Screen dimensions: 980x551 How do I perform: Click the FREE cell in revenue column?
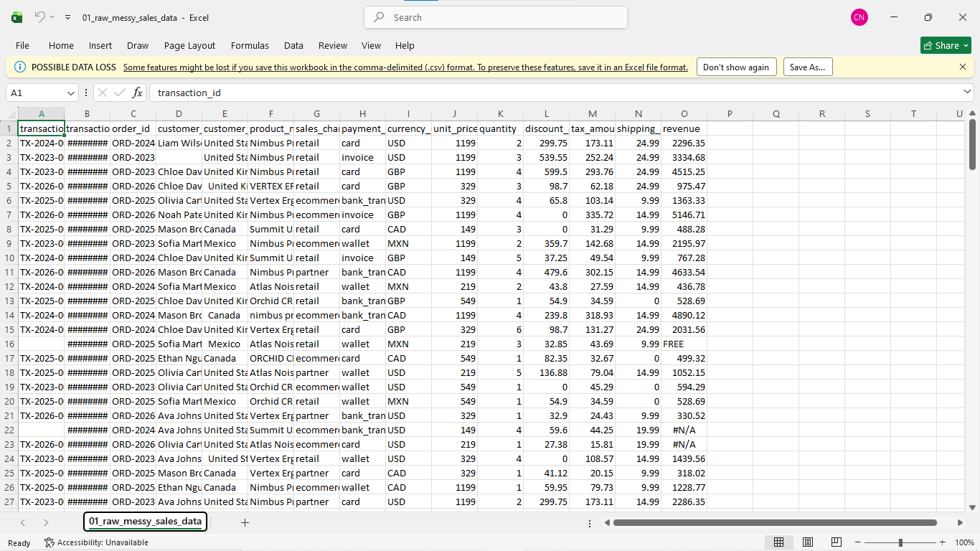[x=684, y=344]
